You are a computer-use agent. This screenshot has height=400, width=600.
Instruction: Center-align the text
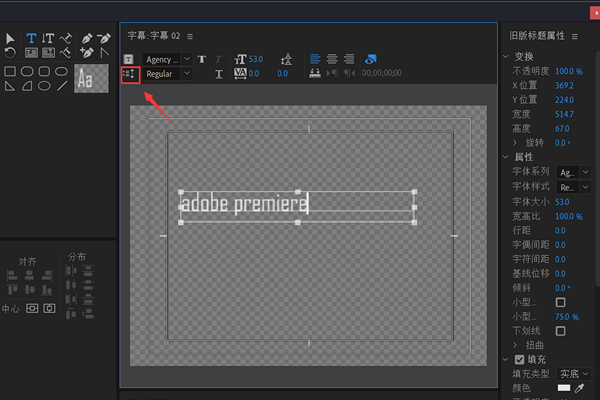pos(332,59)
